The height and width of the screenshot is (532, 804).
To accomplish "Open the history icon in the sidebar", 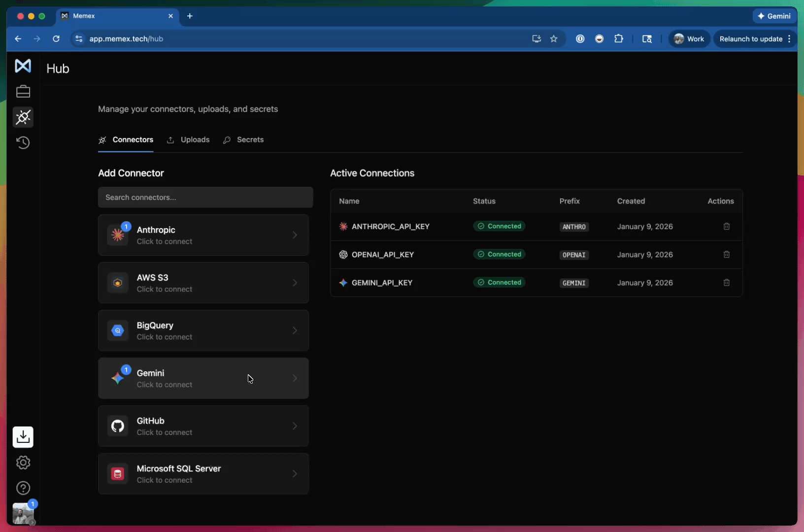I will tap(23, 143).
